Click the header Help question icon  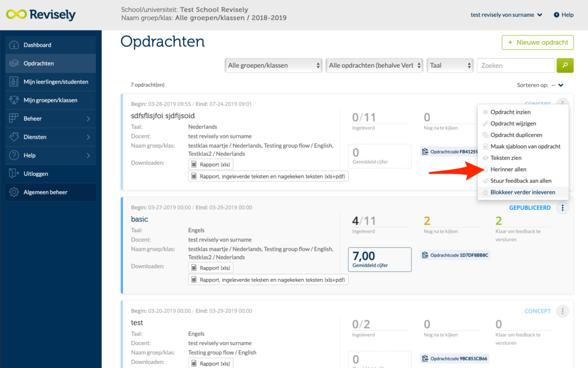[556, 15]
